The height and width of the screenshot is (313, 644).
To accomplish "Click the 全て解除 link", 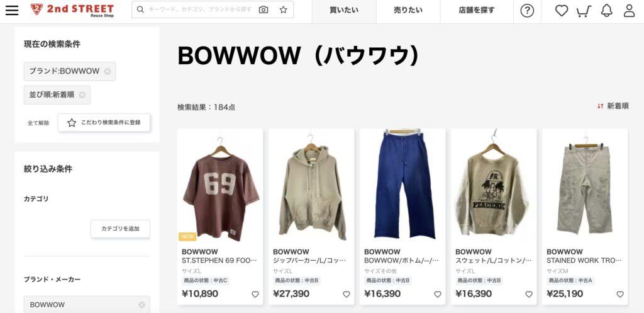I will [x=38, y=123].
